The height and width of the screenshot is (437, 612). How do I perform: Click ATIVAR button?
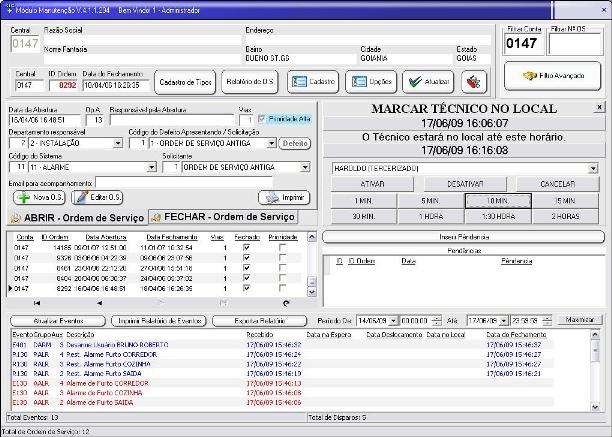point(372,184)
